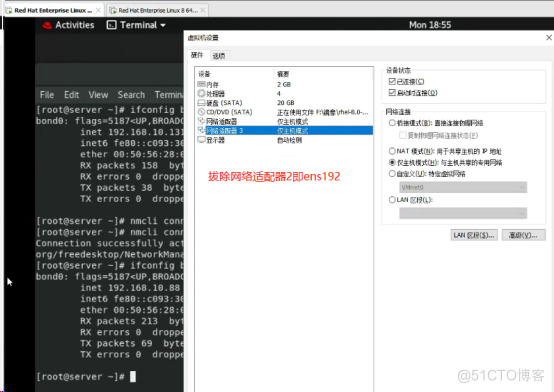Select the network adapter 3 icon
Image resolution: width=554 pixels, height=392 pixels.
coord(201,130)
